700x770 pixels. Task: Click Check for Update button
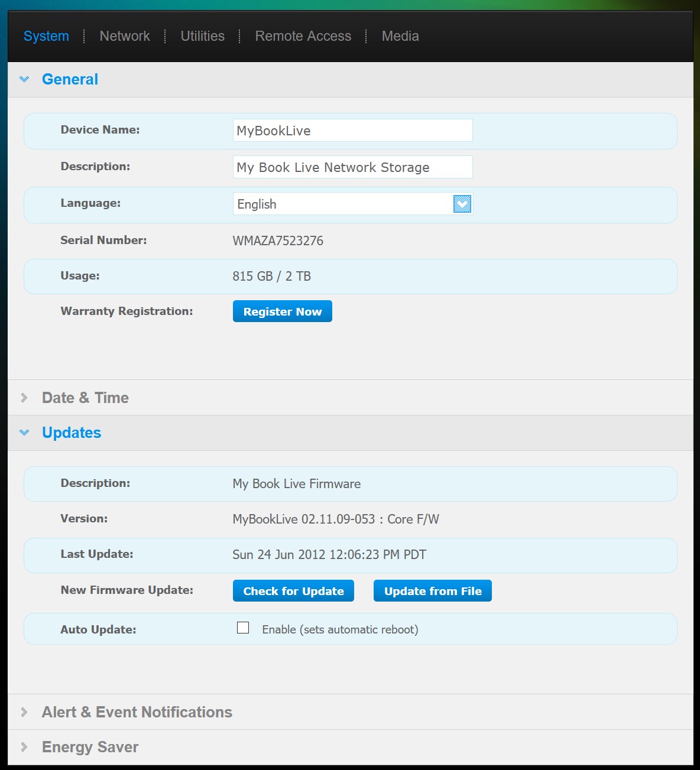pyautogui.click(x=293, y=591)
